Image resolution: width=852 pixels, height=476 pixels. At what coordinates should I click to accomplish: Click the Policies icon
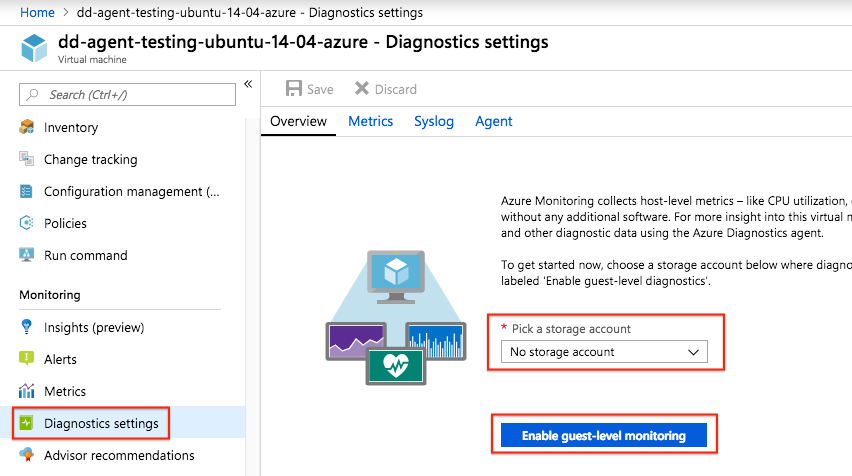(x=26, y=223)
